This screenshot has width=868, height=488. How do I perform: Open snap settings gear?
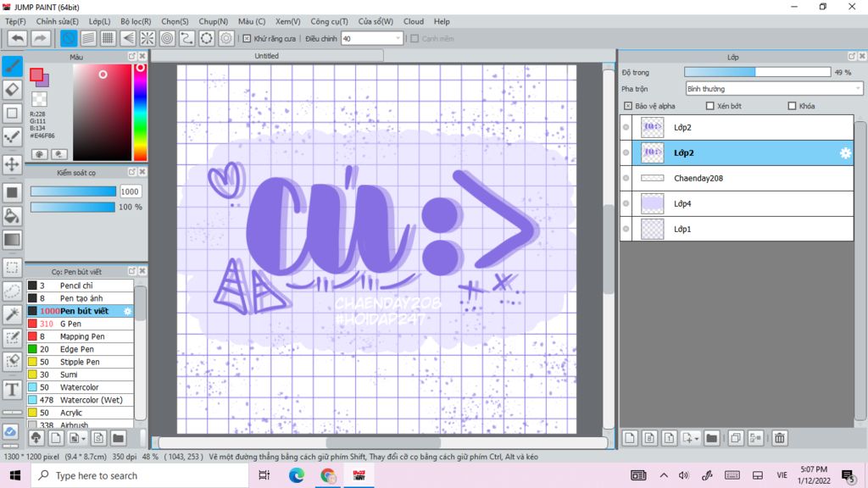pyautogui.click(x=225, y=38)
